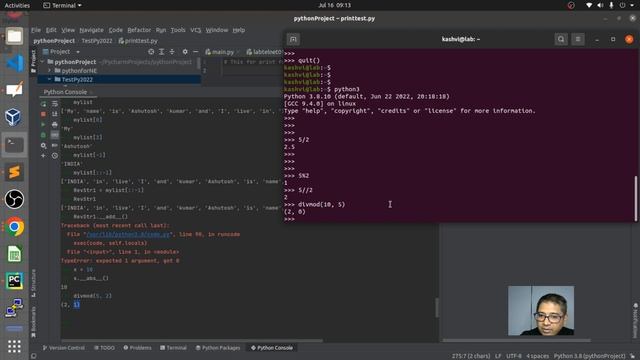Screen dimensions: 640x360
Task: Click the TestPy2022 breadcrumb
Action: tap(97, 41)
